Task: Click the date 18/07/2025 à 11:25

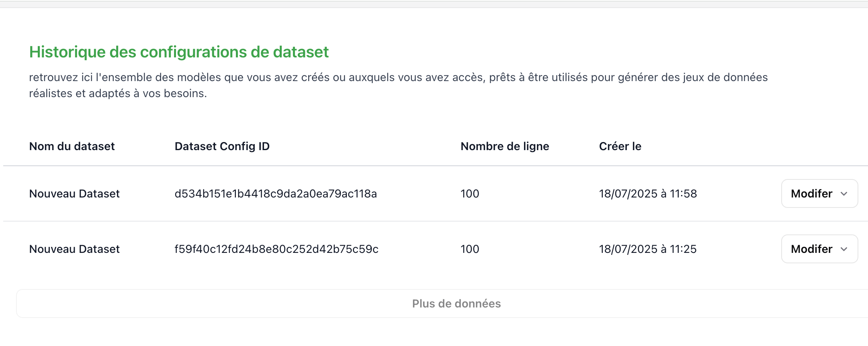Action: 648,249
